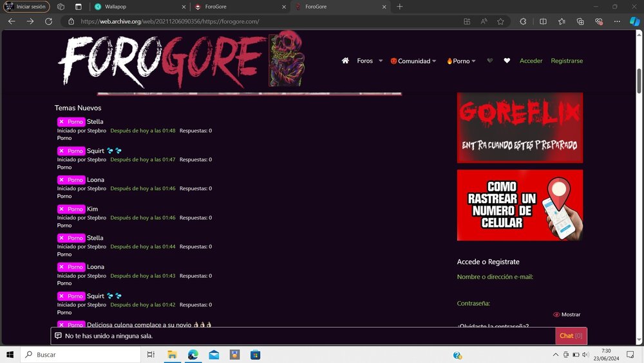
Task: Click the scrollbar up arrow
Action: 639,35
